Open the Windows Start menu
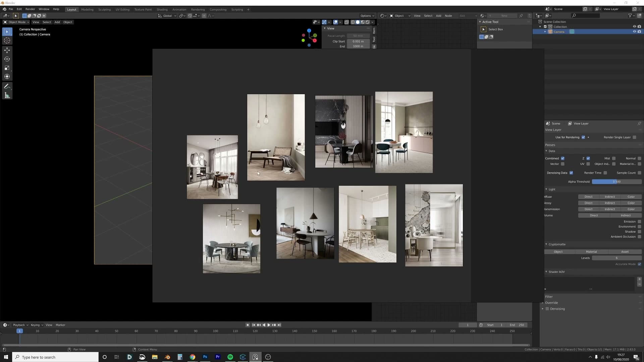Image resolution: width=644 pixels, height=362 pixels. [6, 357]
